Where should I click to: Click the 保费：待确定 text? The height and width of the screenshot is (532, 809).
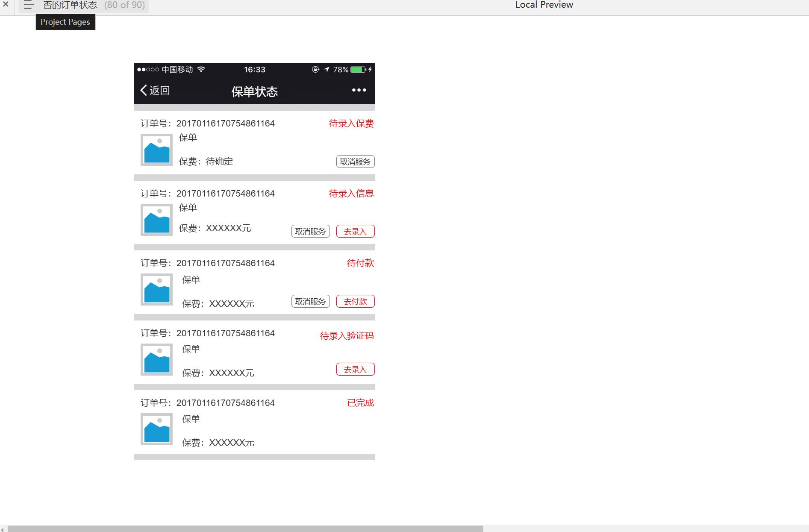click(x=206, y=162)
